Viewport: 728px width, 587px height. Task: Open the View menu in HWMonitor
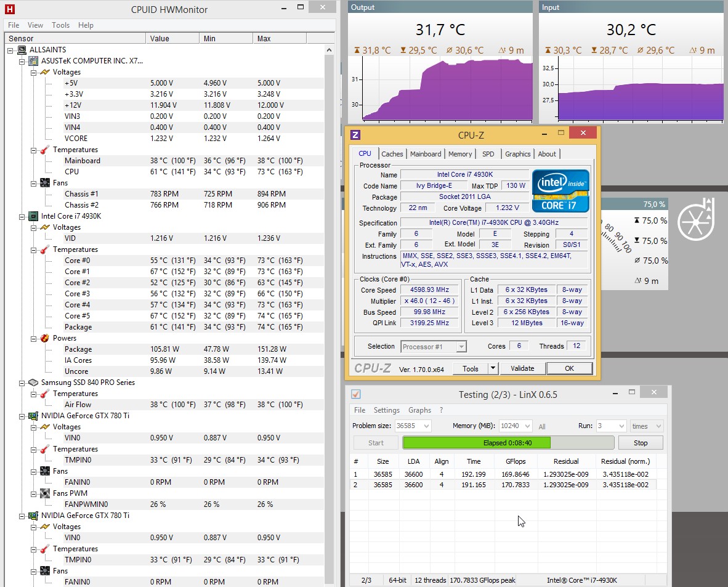tap(35, 25)
